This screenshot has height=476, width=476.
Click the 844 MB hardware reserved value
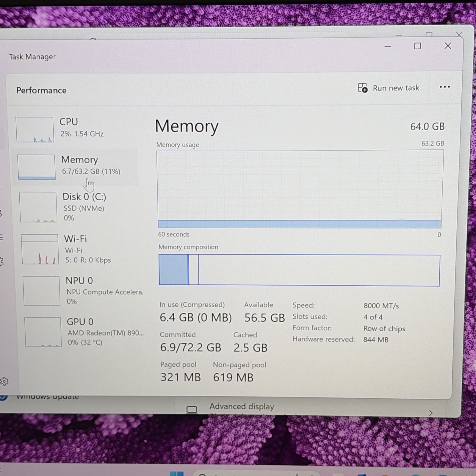(x=376, y=340)
